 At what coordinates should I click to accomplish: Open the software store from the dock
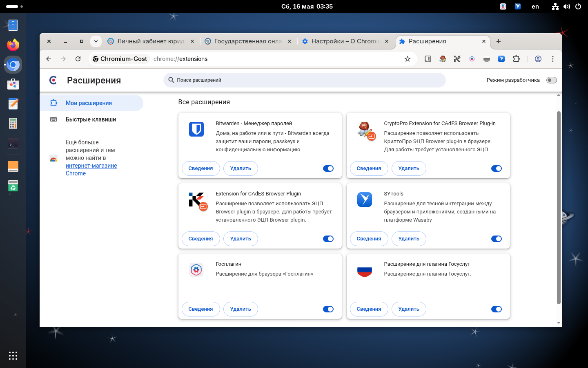[x=13, y=84]
